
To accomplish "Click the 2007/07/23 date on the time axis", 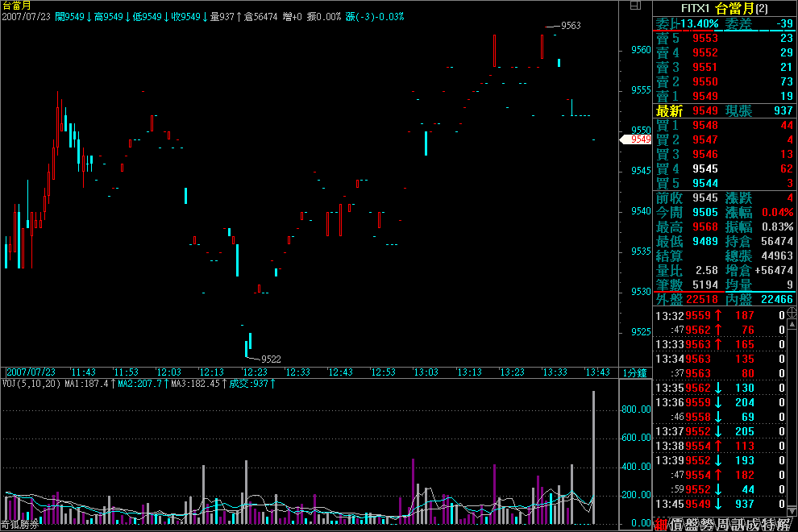I will [31, 372].
